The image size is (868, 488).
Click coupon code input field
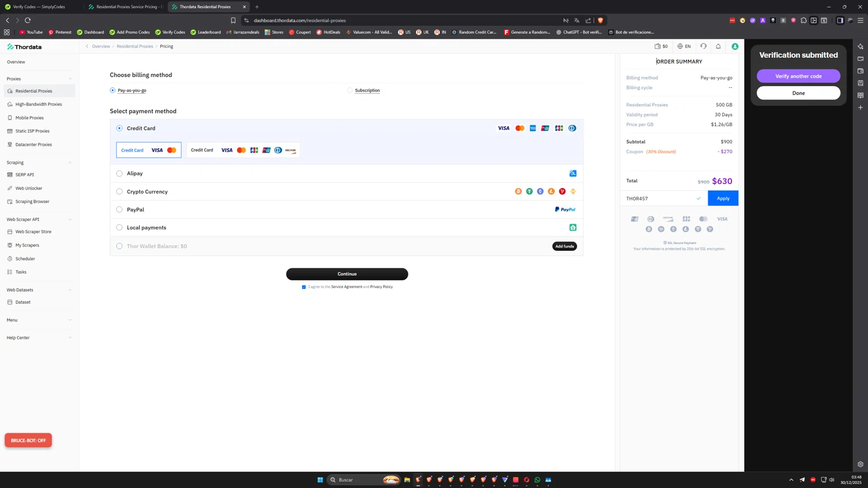coord(664,198)
